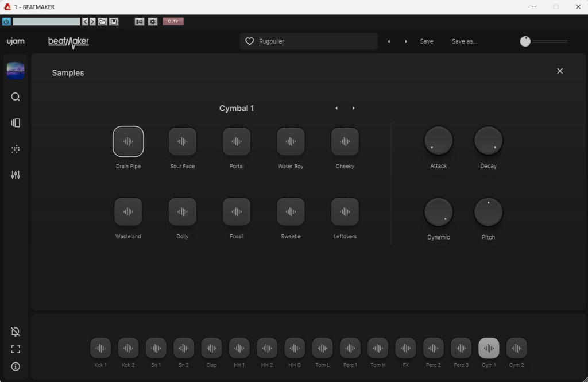The width and height of the screenshot is (588, 382).
Task: Trigger the Sn 2 instrument pad
Action: [184, 348]
